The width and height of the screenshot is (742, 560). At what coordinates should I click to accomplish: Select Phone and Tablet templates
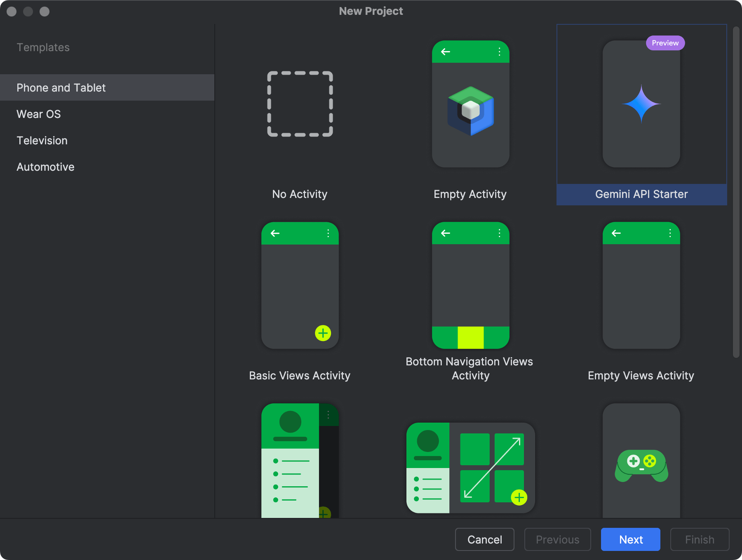(61, 87)
